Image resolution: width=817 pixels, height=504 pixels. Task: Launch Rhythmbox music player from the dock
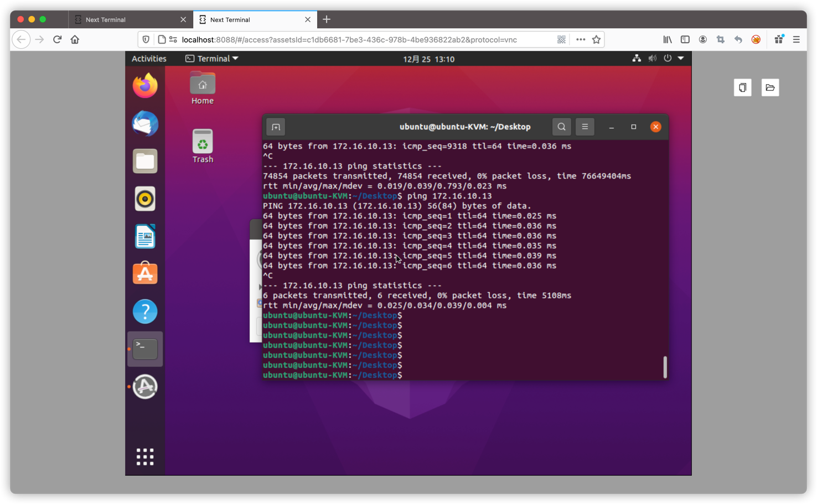[145, 199]
